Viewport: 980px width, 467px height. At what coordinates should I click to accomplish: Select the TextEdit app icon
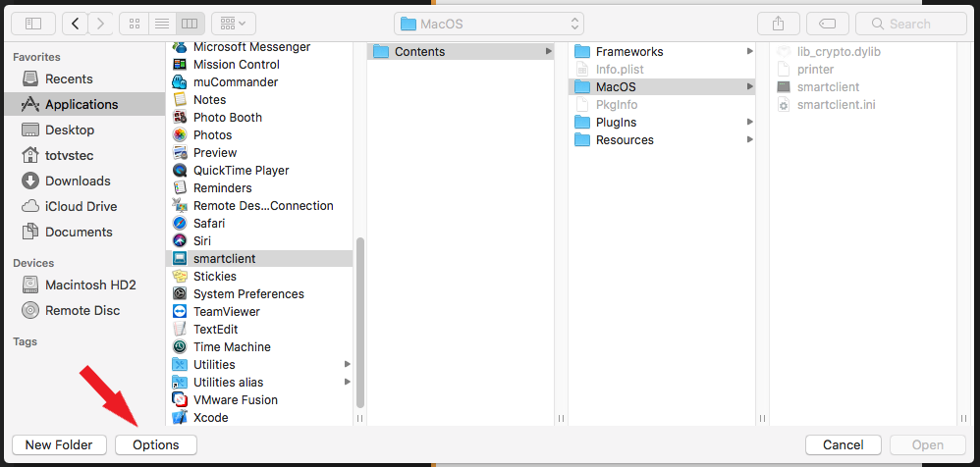point(180,329)
